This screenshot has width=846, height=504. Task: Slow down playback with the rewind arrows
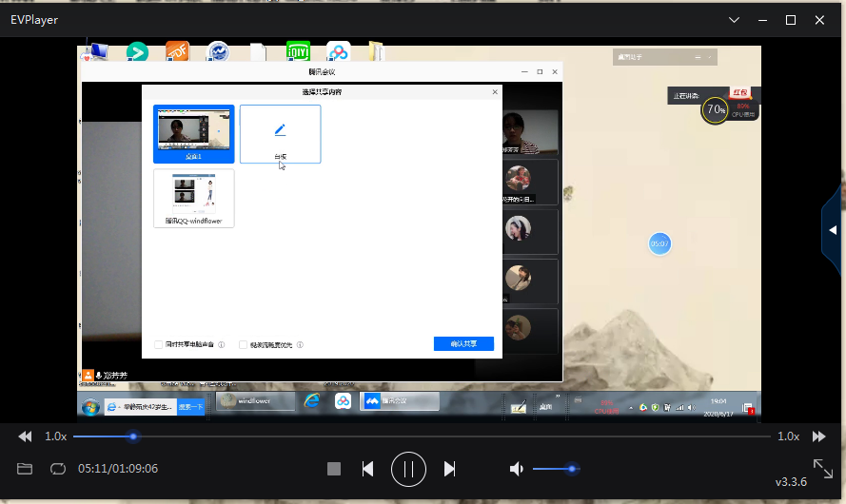tap(25, 436)
